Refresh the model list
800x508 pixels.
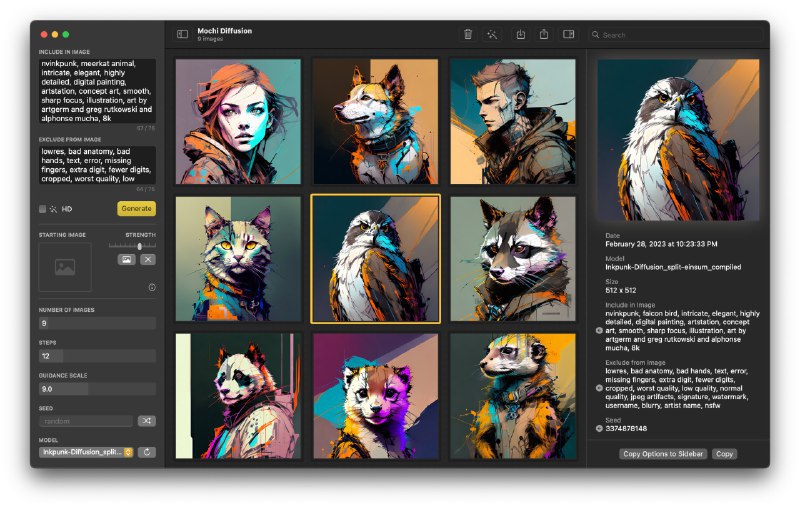click(x=146, y=452)
